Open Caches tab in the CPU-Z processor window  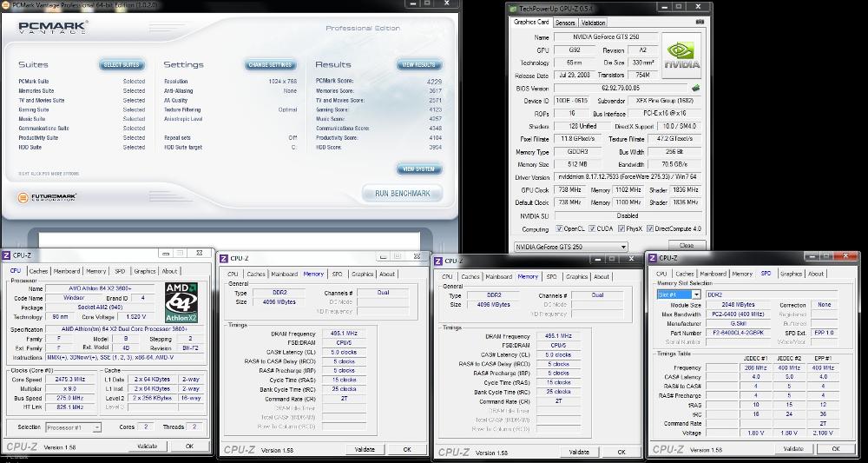38,271
